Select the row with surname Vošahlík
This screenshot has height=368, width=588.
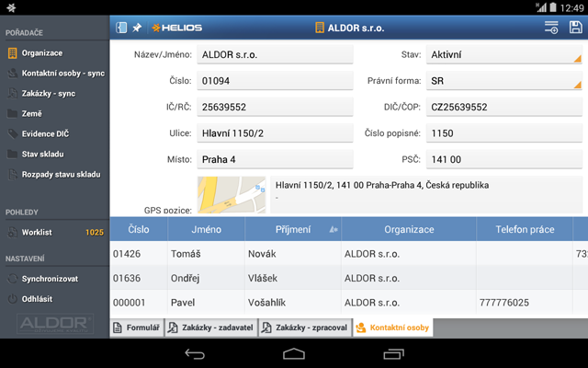point(349,303)
